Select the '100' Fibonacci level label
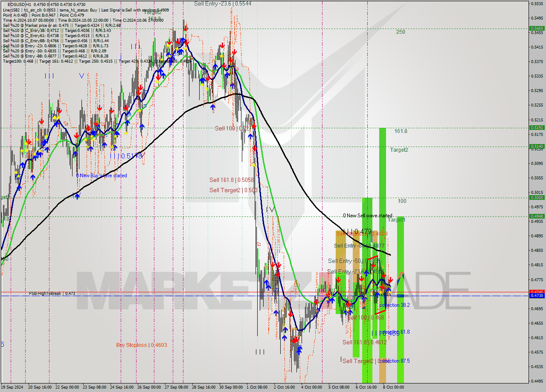Viewport: 546px width, 392px height. (402, 201)
